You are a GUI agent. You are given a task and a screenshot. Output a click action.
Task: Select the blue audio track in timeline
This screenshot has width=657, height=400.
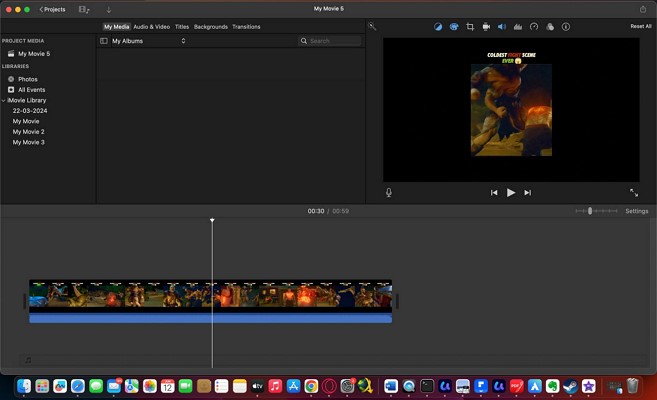210,319
